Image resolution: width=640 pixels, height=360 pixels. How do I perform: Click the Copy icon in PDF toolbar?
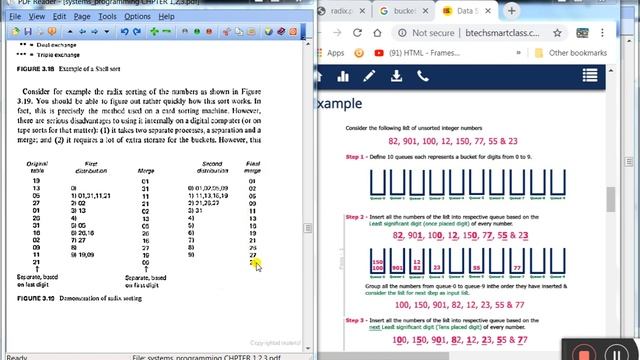point(239,31)
